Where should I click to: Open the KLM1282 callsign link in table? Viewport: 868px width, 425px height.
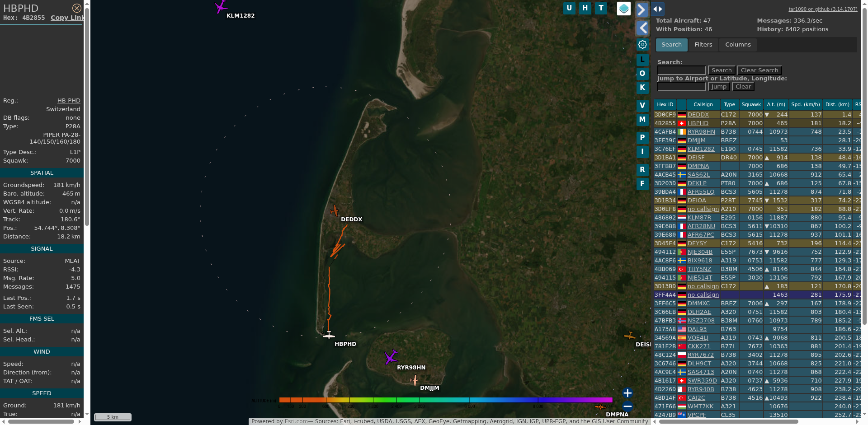[701, 149]
